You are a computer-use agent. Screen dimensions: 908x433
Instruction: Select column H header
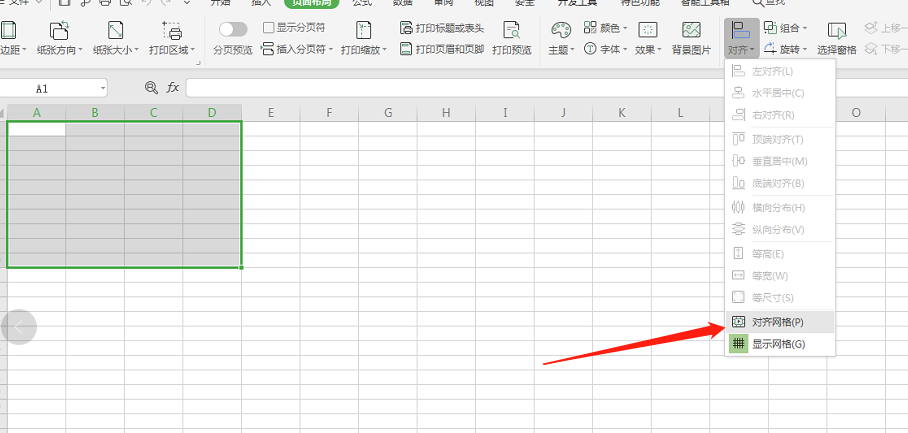[446, 113]
